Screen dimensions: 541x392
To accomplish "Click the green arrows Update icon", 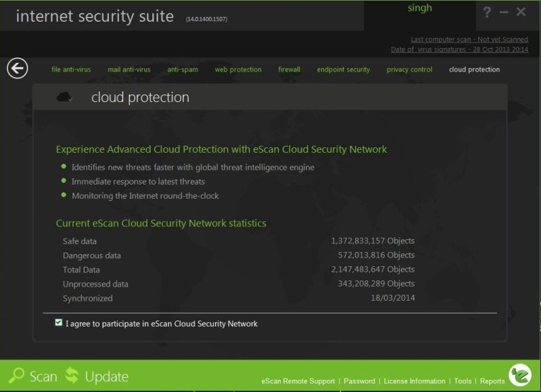I will click(72, 375).
